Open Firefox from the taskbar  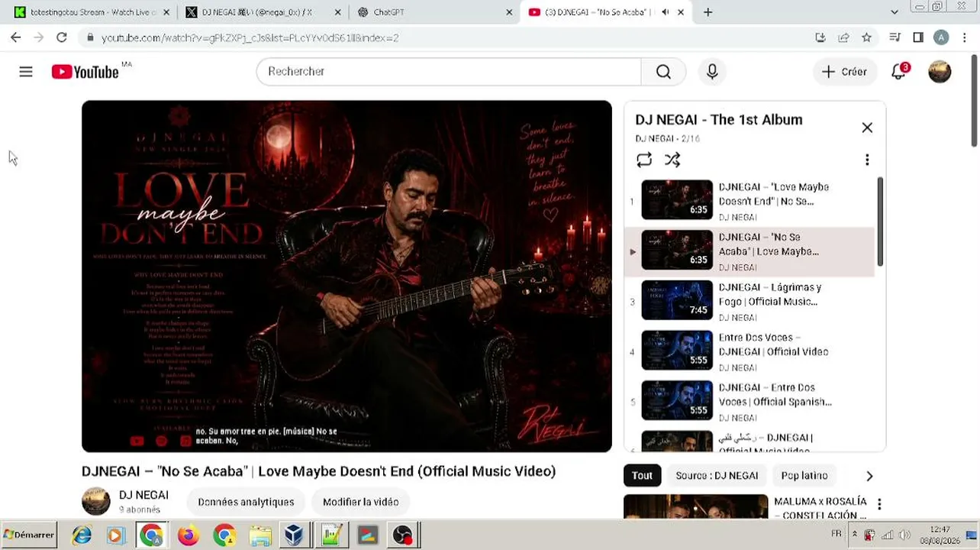click(188, 535)
